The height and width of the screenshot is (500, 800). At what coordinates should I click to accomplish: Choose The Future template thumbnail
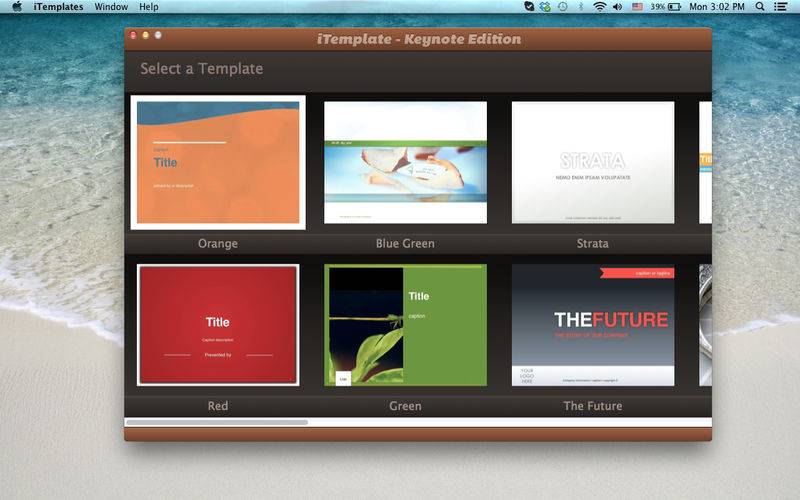pos(593,325)
